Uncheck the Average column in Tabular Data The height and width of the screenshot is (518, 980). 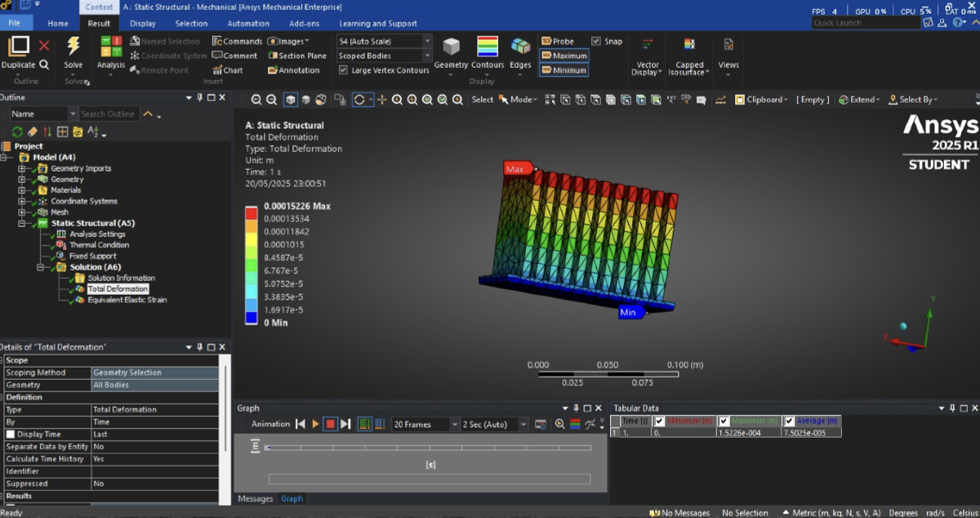click(790, 421)
